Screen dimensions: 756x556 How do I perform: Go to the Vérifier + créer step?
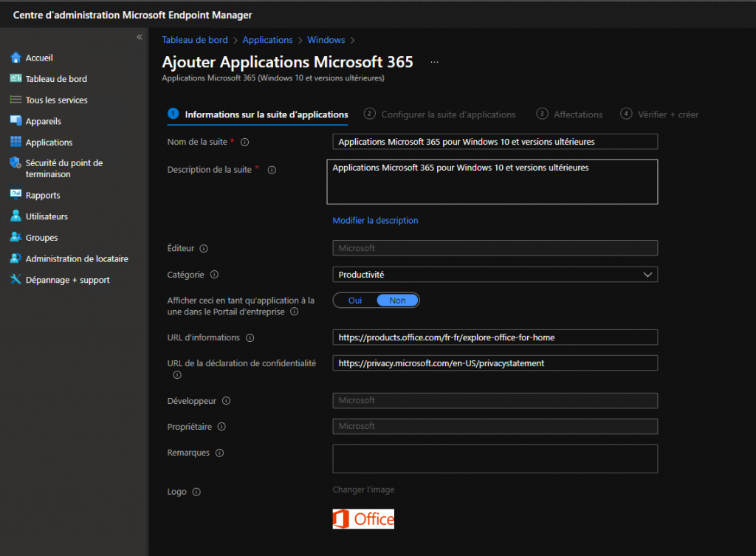(x=659, y=114)
